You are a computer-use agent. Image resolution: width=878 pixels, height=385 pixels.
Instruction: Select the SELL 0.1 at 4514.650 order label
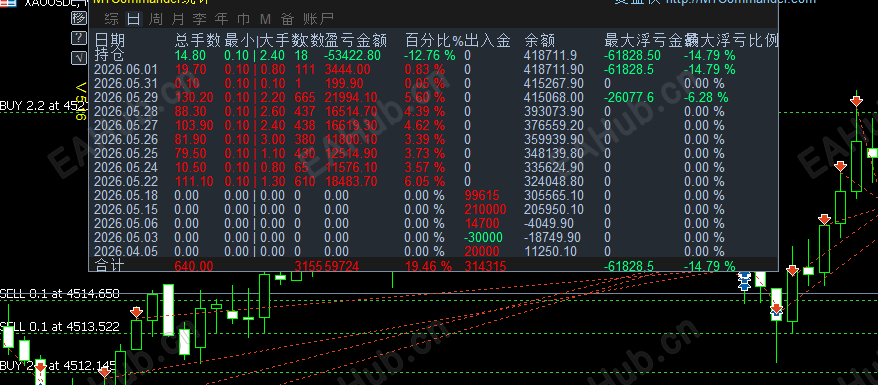click(x=60, y=293)
